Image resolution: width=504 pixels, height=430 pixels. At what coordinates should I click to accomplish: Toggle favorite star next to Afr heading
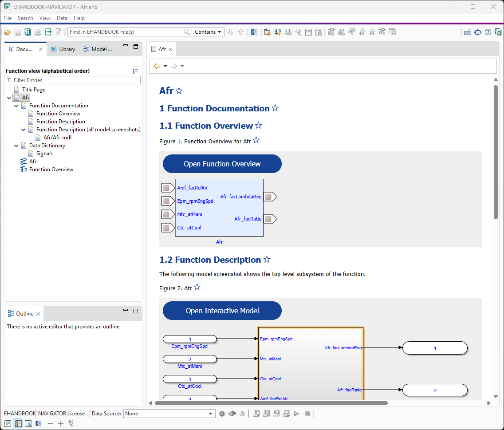tap(179, 91)
